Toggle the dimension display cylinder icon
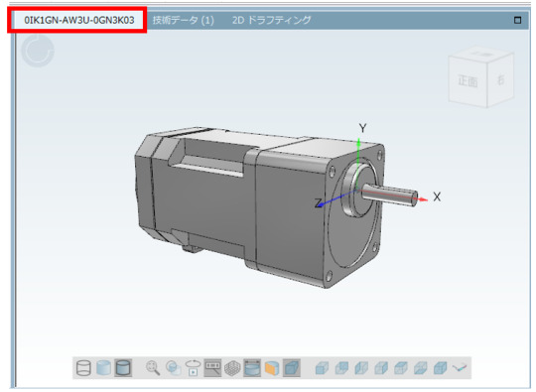 (x=252, y=368)
